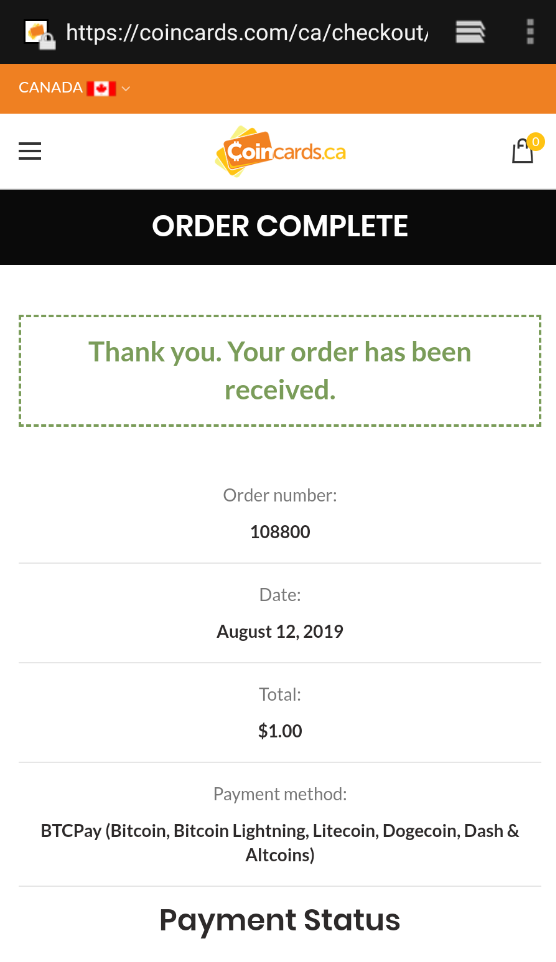Click the August 12, 2019 date
The width and height of the screenshot is (556, 962).
click(280, 631)
